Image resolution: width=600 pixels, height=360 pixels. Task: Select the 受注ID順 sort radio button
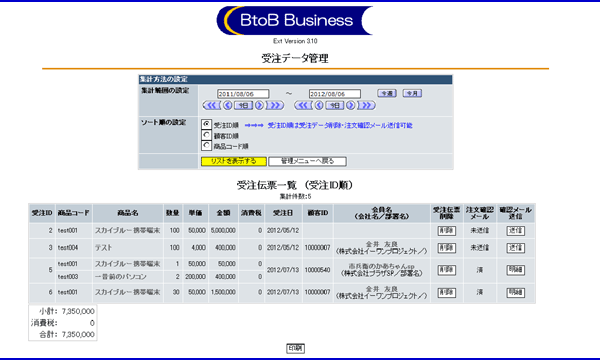point(206,124)
